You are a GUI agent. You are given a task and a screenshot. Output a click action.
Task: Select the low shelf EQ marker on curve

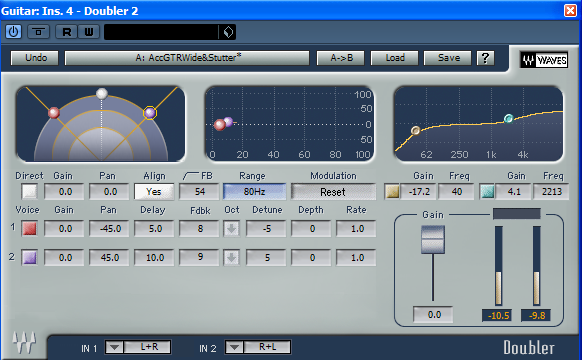click(416, 130)
